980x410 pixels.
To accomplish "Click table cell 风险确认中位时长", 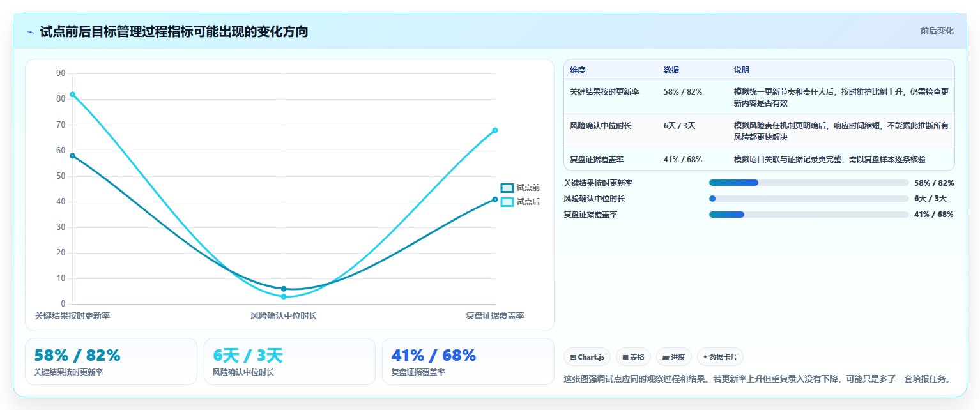I will (x=601, y=126).
